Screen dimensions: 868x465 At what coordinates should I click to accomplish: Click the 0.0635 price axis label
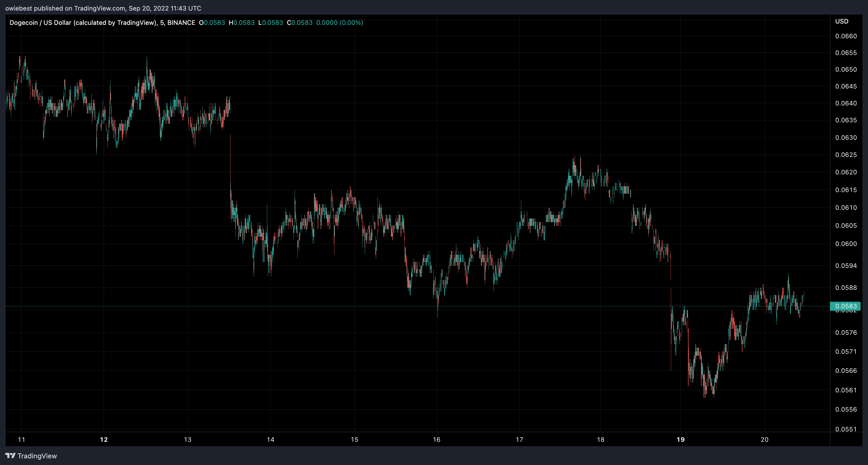846,120
